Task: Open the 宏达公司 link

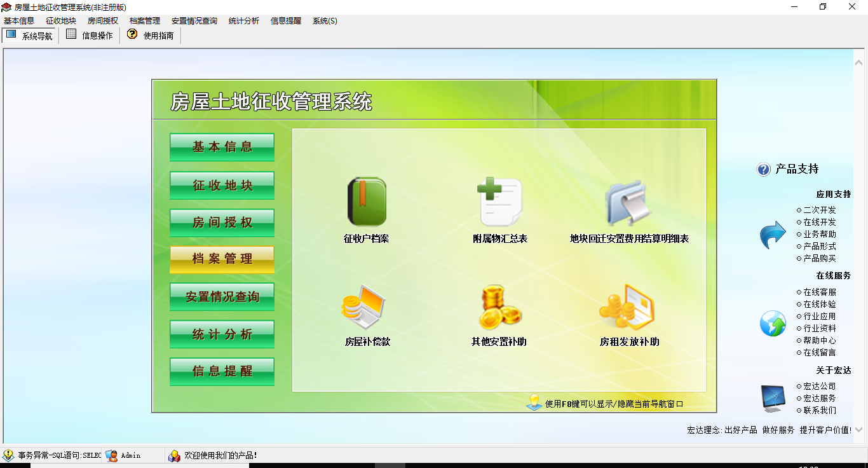Action: [820, 386]
